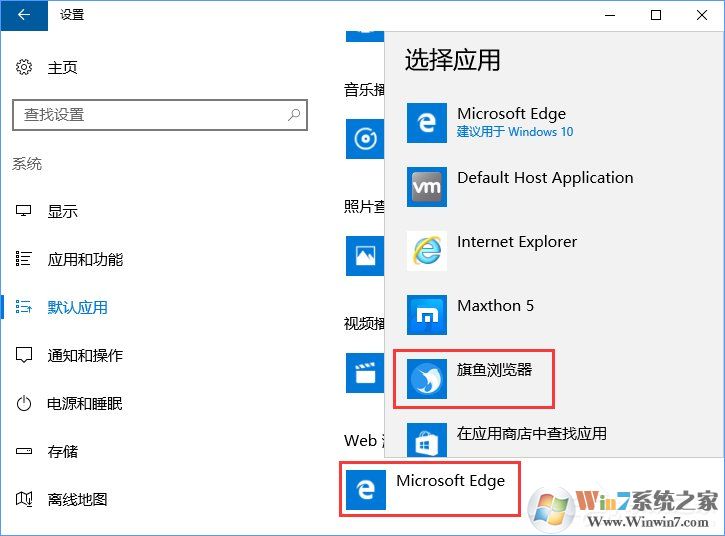Image resolution: width=725 pixels, height=536 pixels.
Task: Open 应用和功能 settings
Action: 86,259
